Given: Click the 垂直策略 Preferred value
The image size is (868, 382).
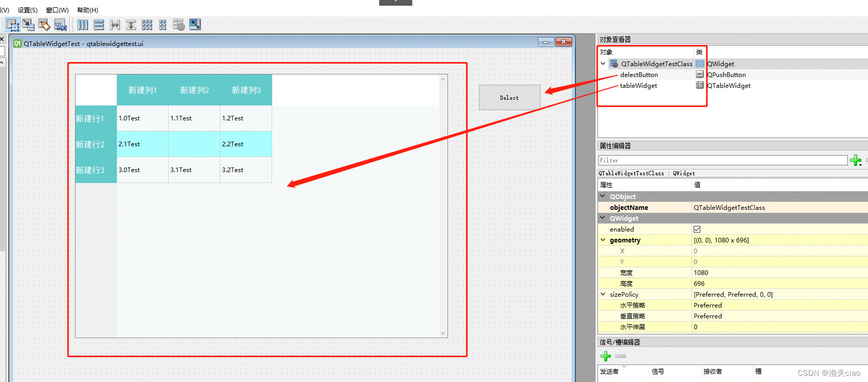Looking at the screenshot, I should pyautogui.click(x=708, y=316).
